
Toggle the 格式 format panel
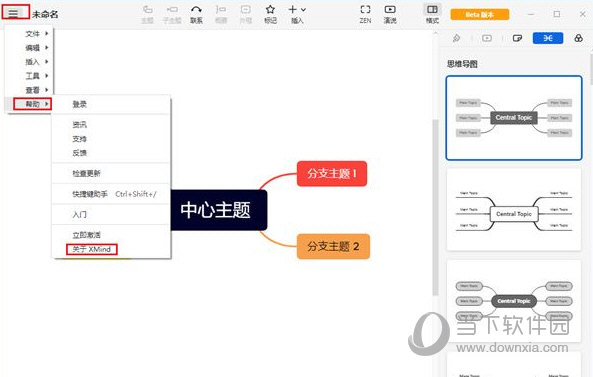[432, 14]
